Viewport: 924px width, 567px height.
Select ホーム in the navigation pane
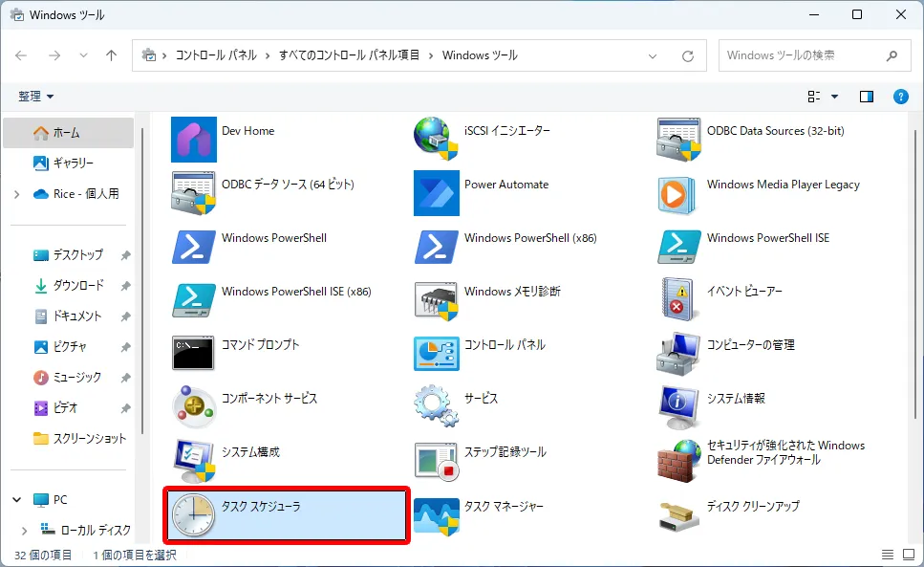69,133
